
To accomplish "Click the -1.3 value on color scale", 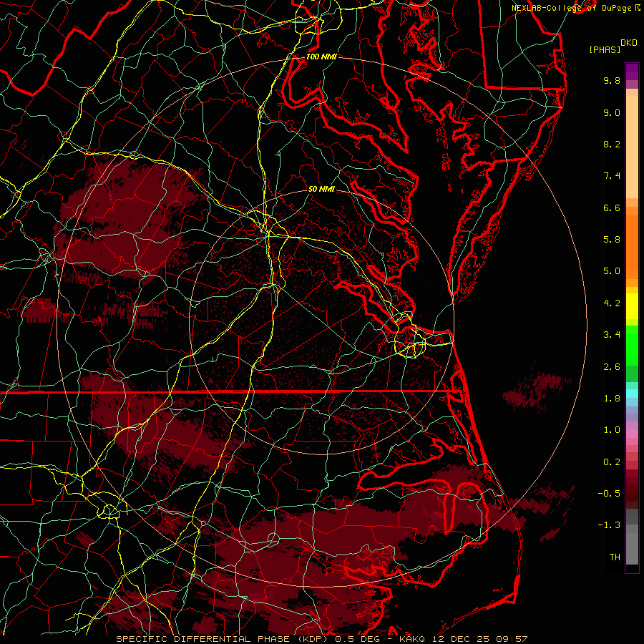I will click(x=609, y=525).
